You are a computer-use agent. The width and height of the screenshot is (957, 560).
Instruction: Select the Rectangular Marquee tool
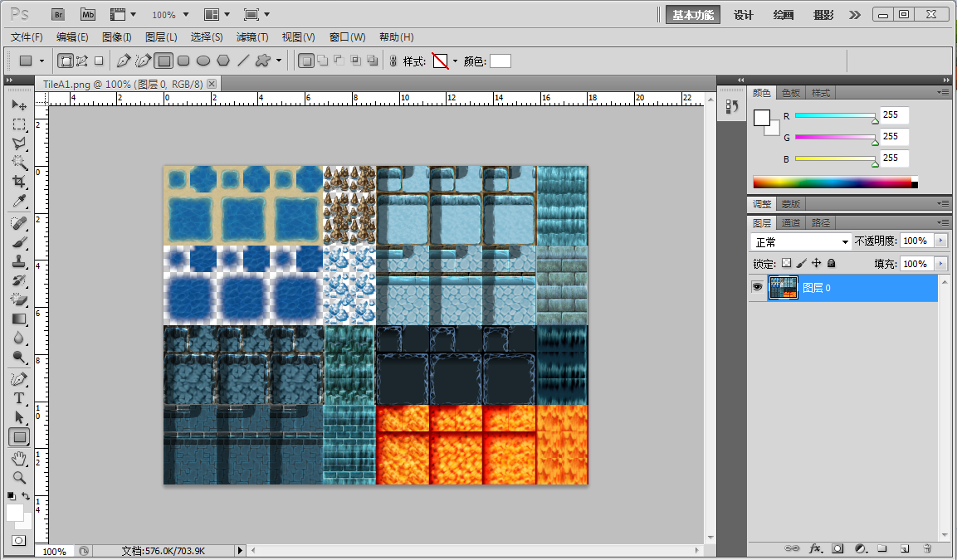pyautogui.click(x=19, y=124)
